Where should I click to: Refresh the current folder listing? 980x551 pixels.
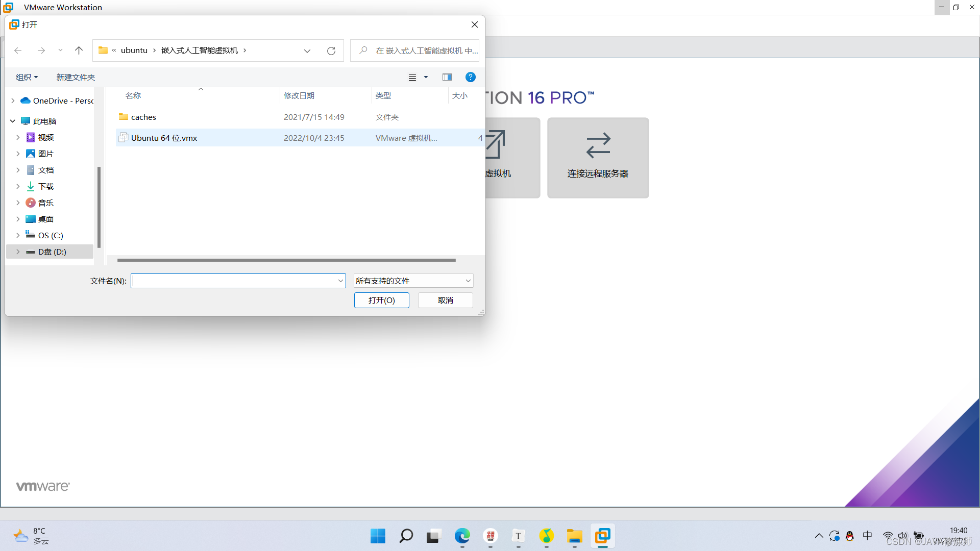point(331,51)
